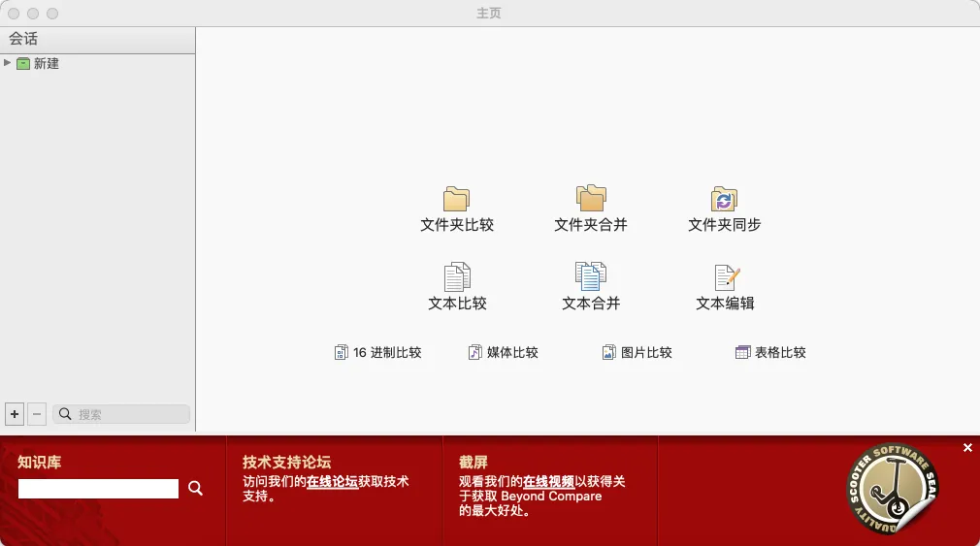This screenshot has width=980, height=546.
Task: Launch 图片比较 picture compare session
Action: tap(637, 353)
